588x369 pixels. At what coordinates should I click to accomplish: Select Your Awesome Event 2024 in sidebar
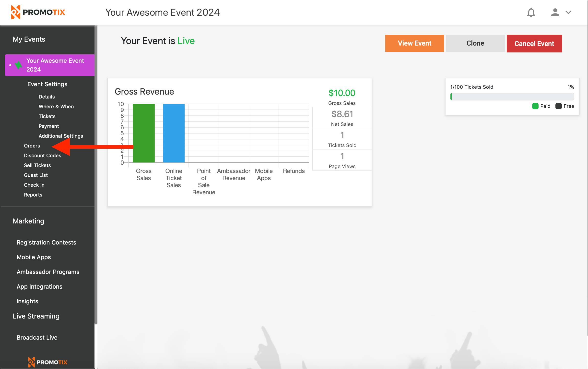55,65
